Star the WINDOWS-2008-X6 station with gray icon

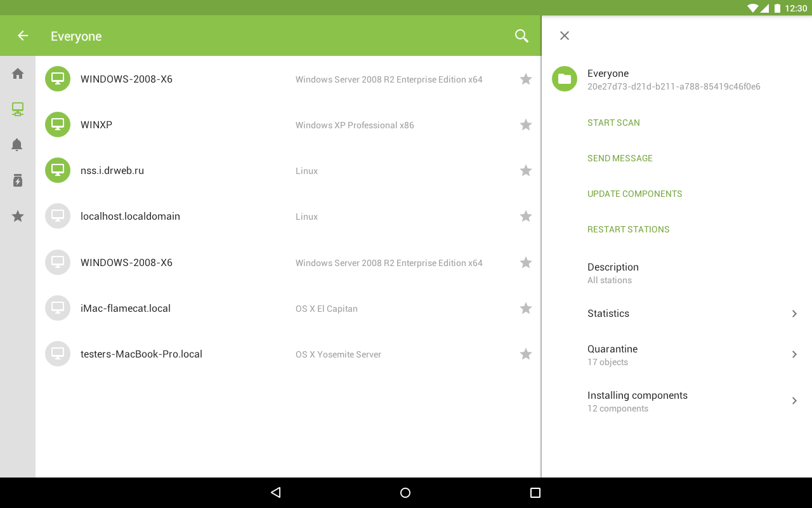[526, 262]
